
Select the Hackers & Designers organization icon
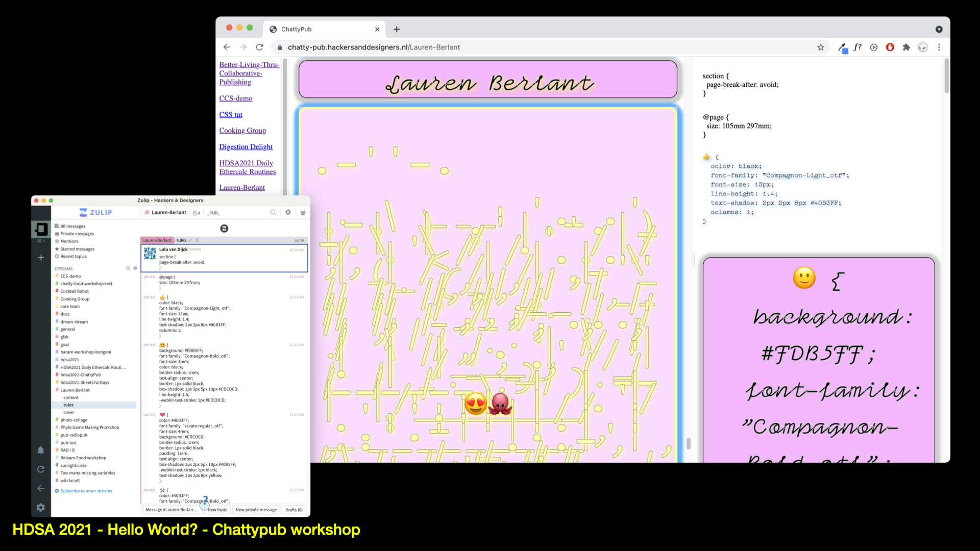tap(41, 229)
